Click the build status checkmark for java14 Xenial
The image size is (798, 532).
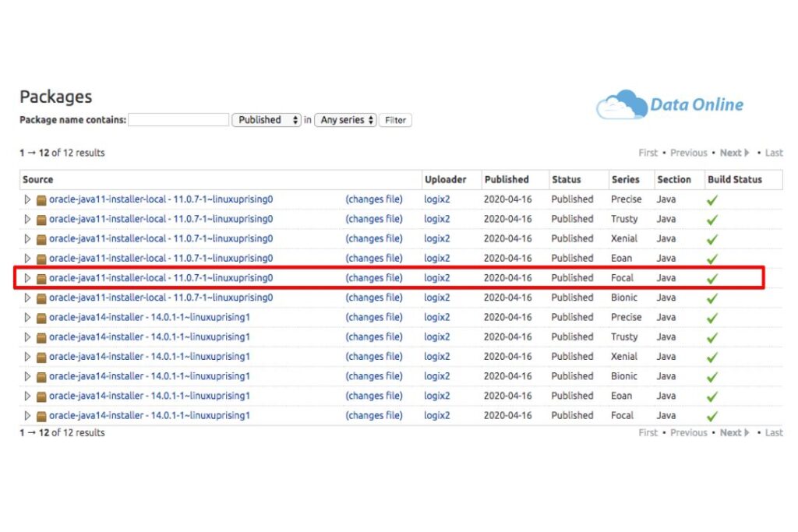(712, 357)
